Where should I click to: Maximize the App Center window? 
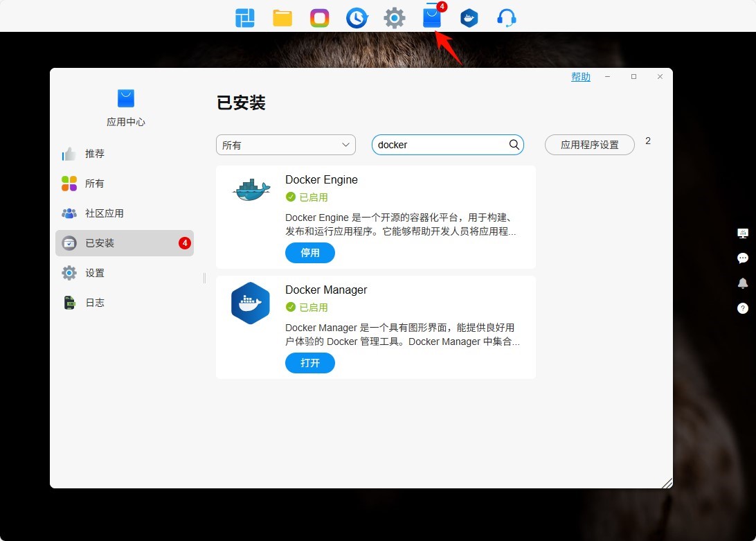click(x=634, y=77)
